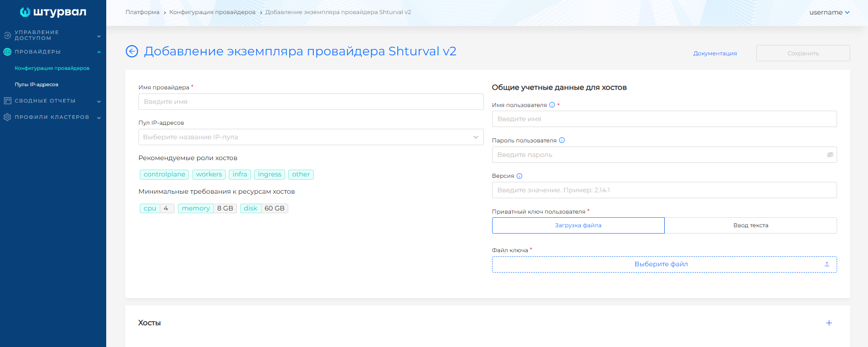Click the disk requirement tag
The height and width of the screenshot is (347, 868).
pyautogui.click(x=264, y=208)
